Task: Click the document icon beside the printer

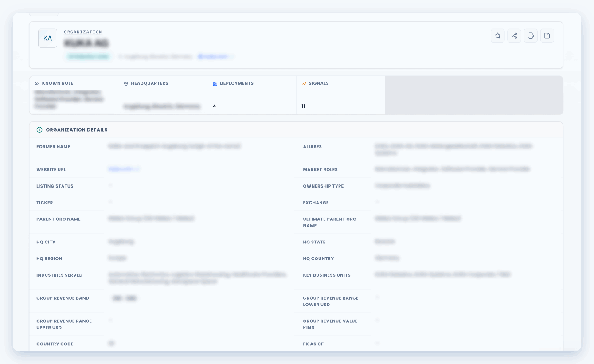Action: 547,36
